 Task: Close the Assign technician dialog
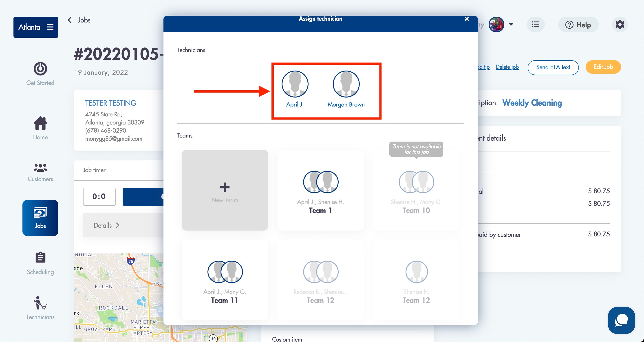tap(467, 19)
